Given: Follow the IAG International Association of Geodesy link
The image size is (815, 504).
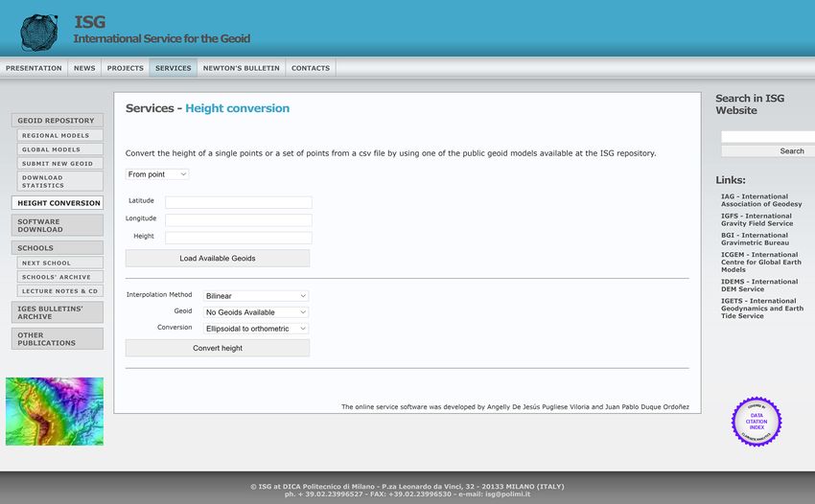Looking at the screenshot, I should 761,200.
